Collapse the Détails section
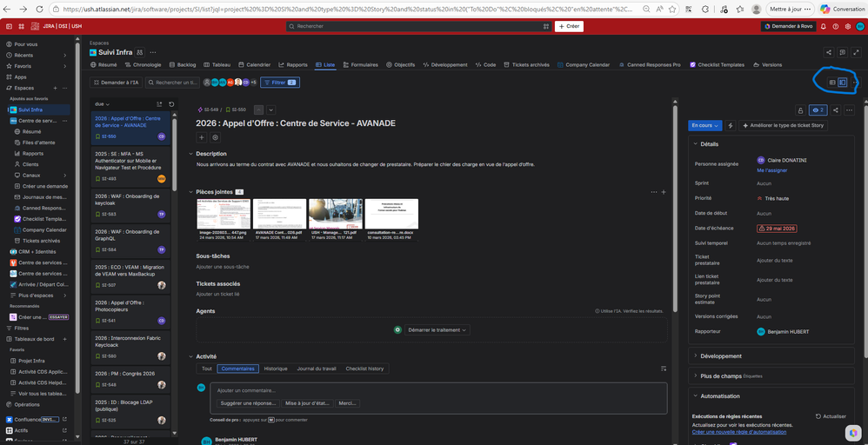The width and height of the screenshot is (868, 445). (x=696, y=144)
